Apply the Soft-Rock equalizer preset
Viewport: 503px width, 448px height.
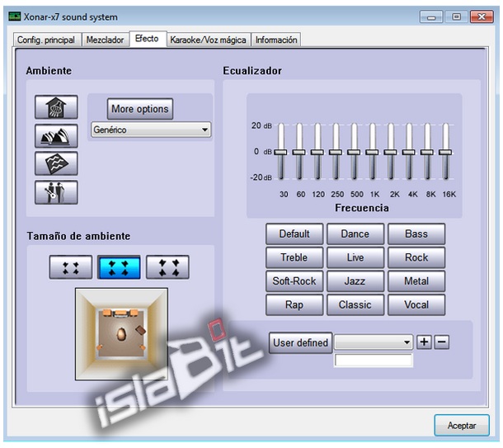click(x=294, y=281)
